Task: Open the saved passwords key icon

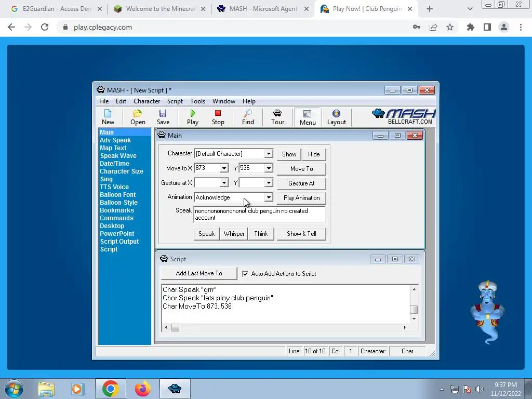Action: 417,27
